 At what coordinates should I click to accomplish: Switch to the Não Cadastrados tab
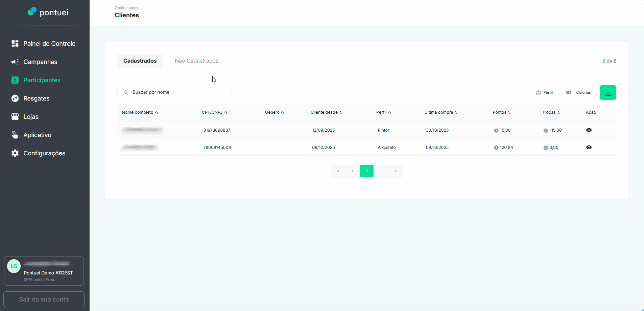tap(196, 61)
